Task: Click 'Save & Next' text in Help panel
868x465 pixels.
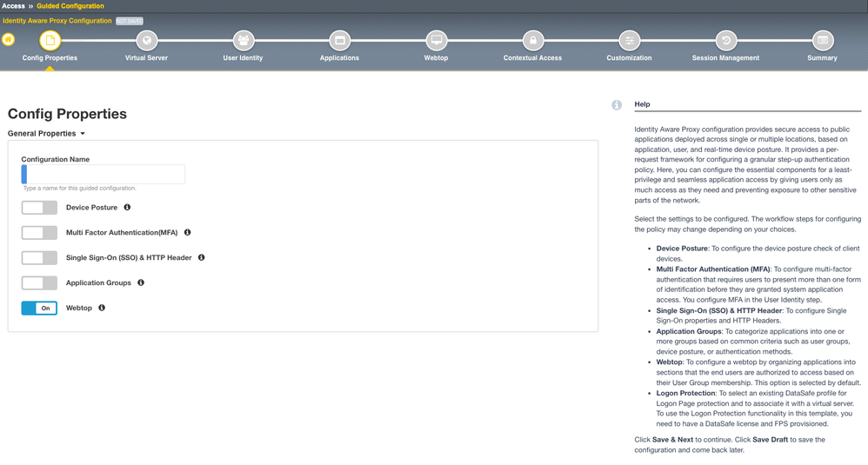Action: point(672,440)
